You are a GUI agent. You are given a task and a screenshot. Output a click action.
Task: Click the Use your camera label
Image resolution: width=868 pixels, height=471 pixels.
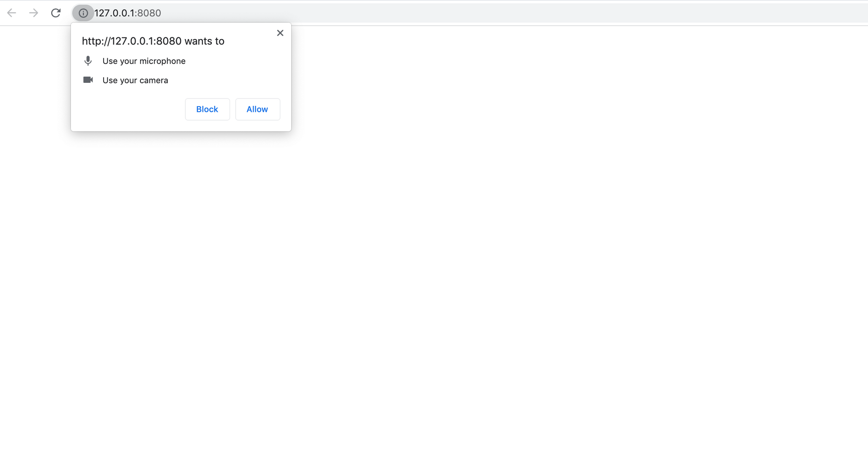(x=135, y=80)
